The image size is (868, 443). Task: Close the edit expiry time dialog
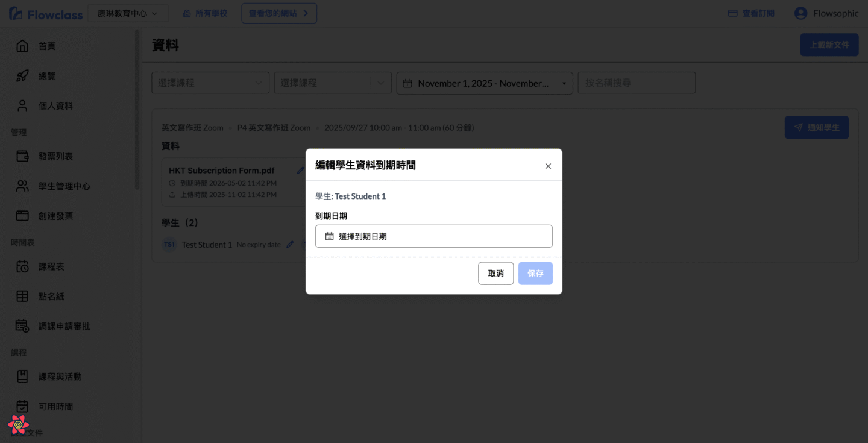(x=548, y=166)
